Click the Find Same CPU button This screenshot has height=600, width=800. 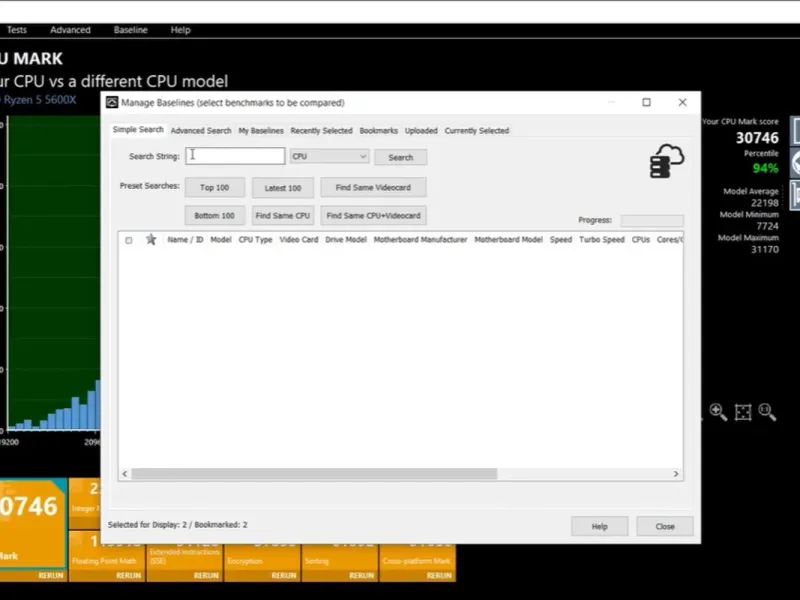283,215
